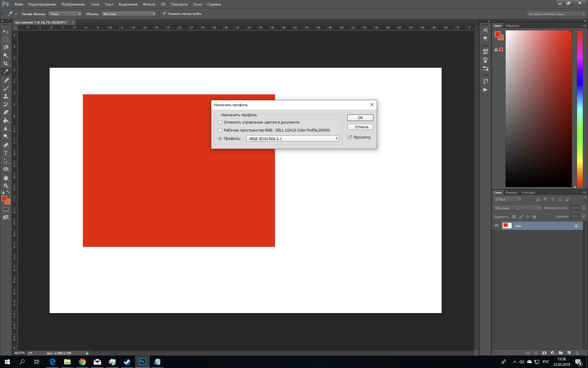
Task: Select the Hand tool
Action: tap(6, 178)
